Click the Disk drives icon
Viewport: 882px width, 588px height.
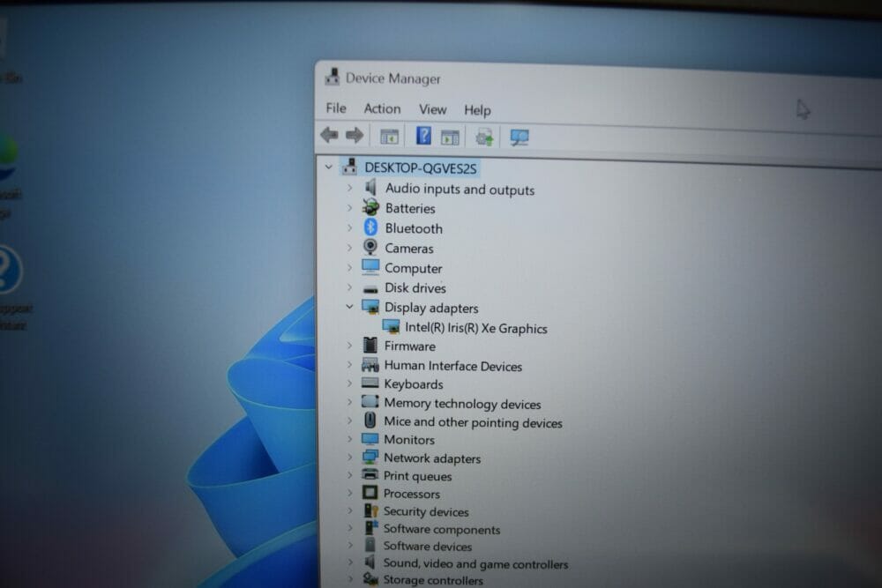coord(370,289)
